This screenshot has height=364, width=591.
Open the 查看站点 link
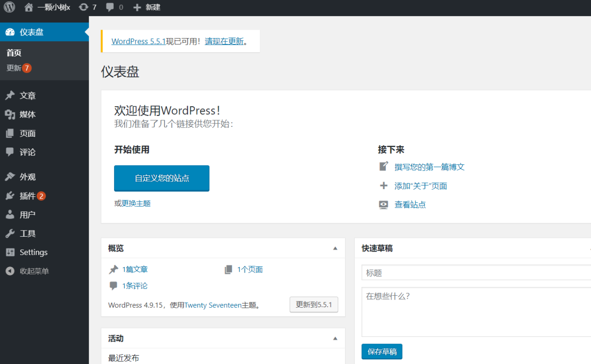point(410,205)
